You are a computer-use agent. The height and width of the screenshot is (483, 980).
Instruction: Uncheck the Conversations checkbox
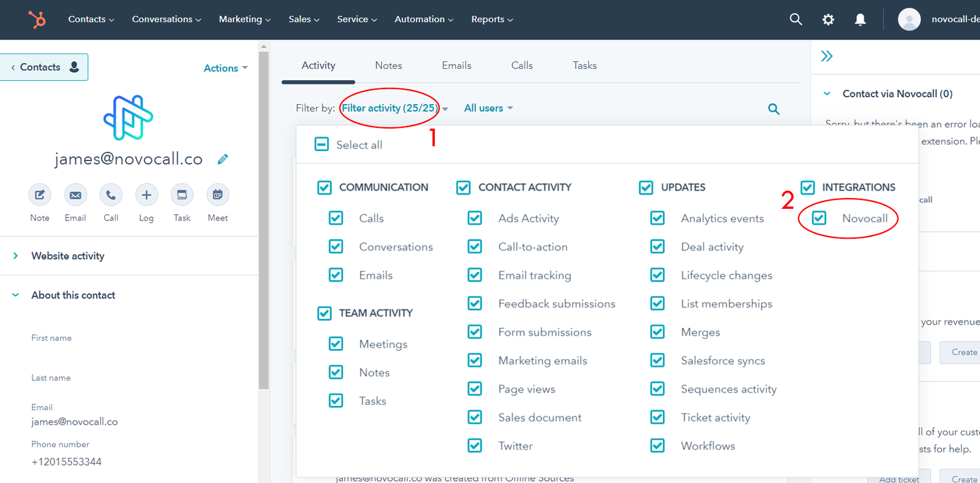click(x=336, y=246)
